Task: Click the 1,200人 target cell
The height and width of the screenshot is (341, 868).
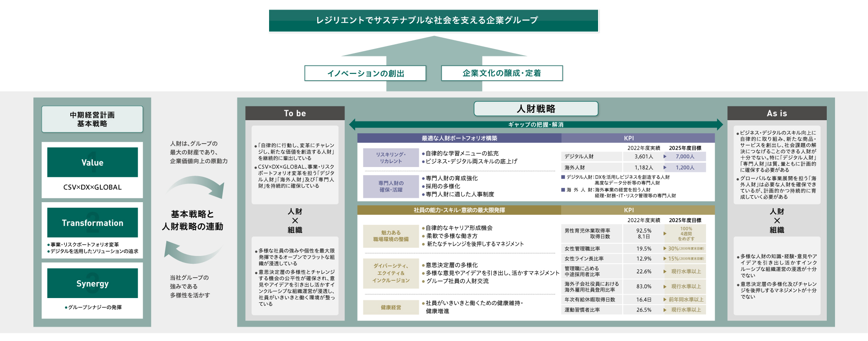Action: tap(685, 167)
